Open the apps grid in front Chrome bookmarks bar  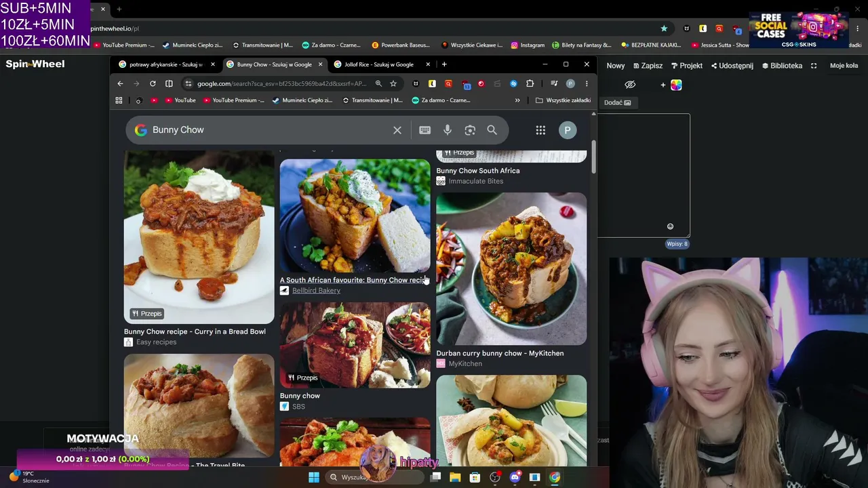(119, 100)
